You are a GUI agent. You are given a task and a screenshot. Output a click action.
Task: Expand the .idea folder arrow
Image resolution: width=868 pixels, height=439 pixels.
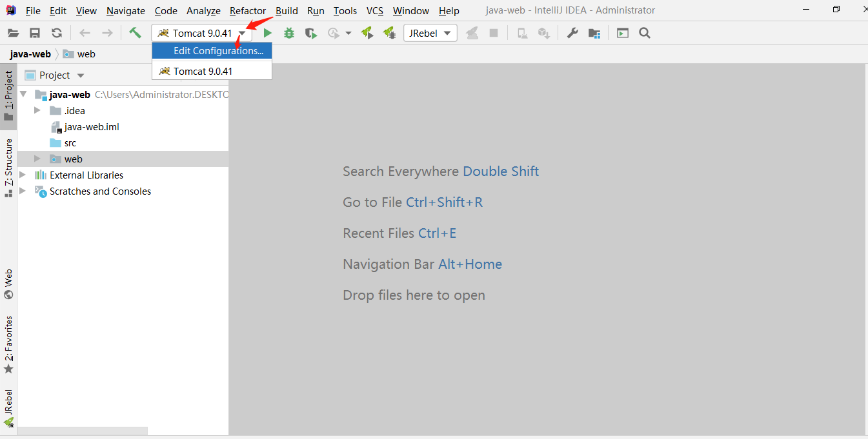click(37, 110)
